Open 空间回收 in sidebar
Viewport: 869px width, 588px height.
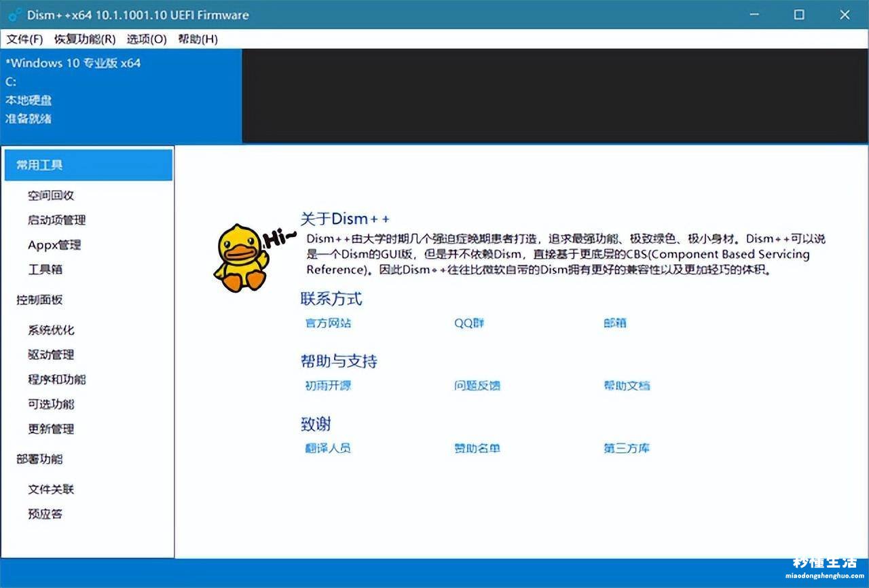click(51, 196)
